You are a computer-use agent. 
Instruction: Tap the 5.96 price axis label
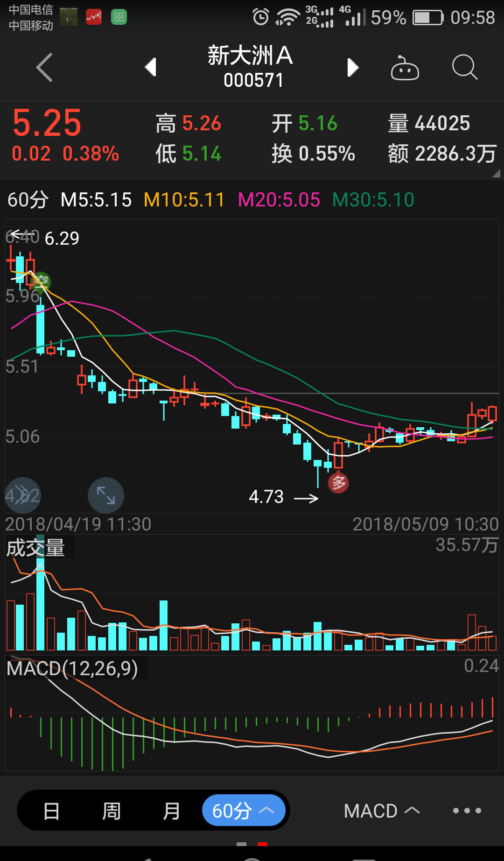pyautogui.click(x=22, y=296)
